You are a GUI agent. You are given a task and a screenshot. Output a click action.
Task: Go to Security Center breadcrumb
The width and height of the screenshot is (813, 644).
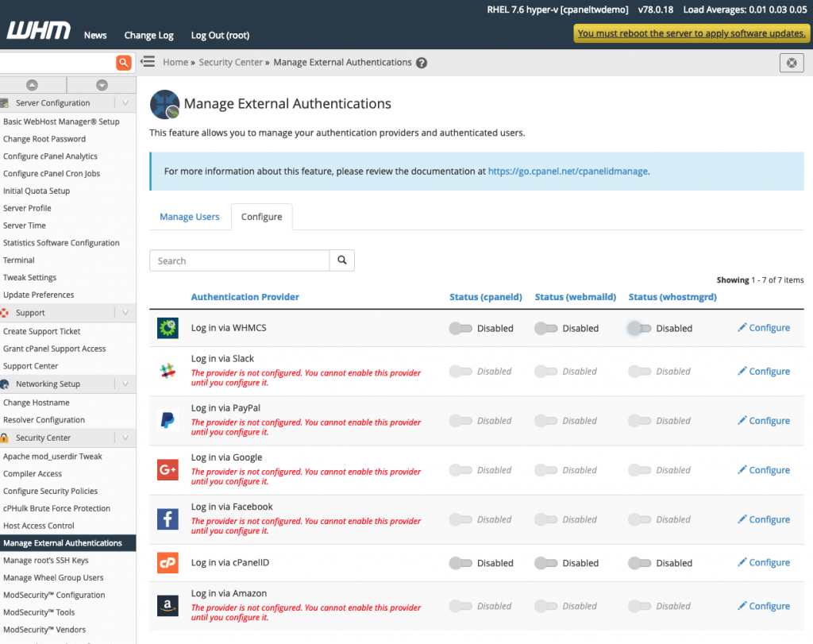231,62
